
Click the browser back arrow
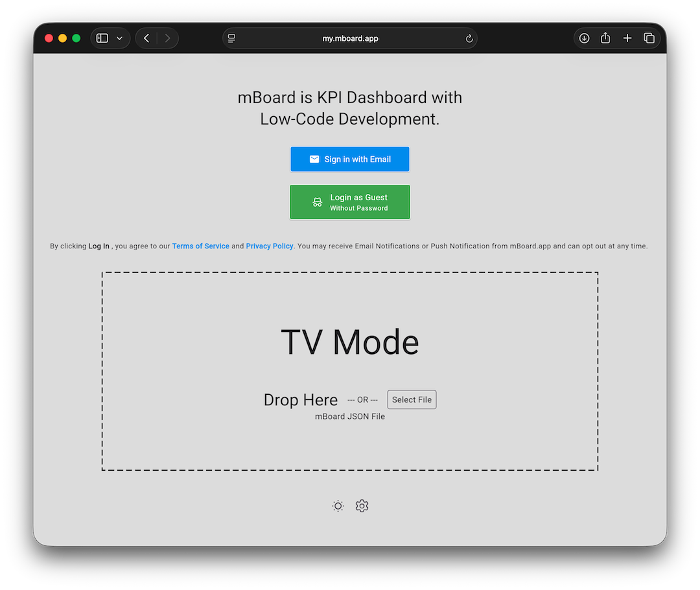(146, 38)
